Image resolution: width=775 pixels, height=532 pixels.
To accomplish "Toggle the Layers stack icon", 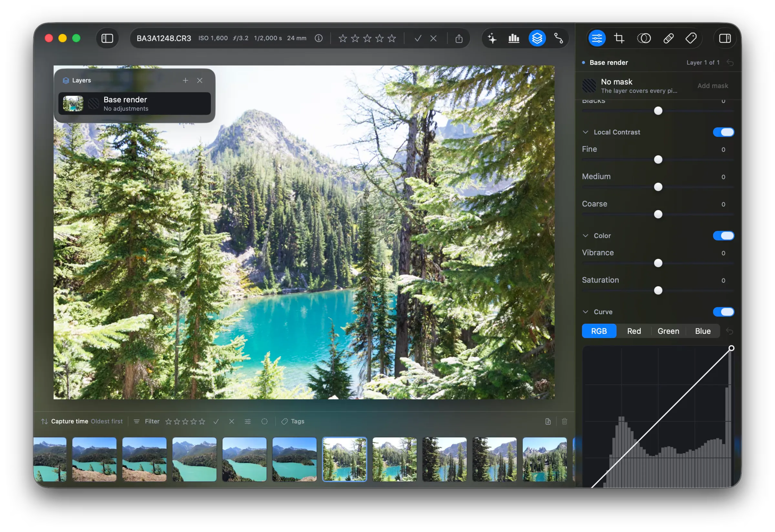I will 537,38.
